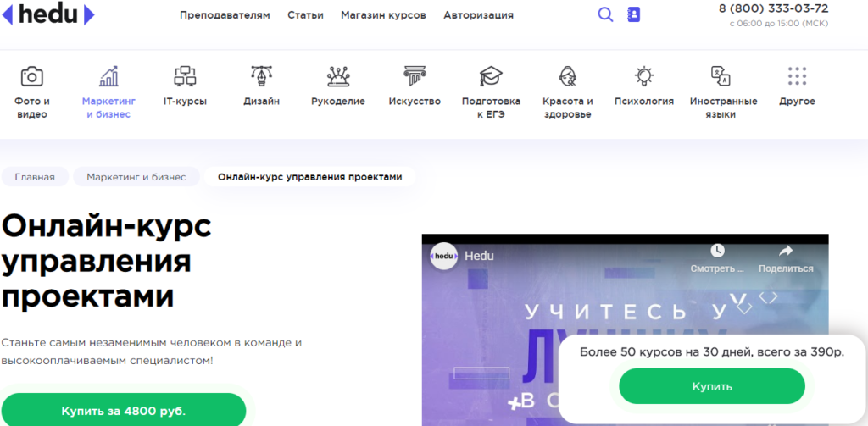Open the Фото и видео camera category
The image size is (868, 426).
click(32, 77)
